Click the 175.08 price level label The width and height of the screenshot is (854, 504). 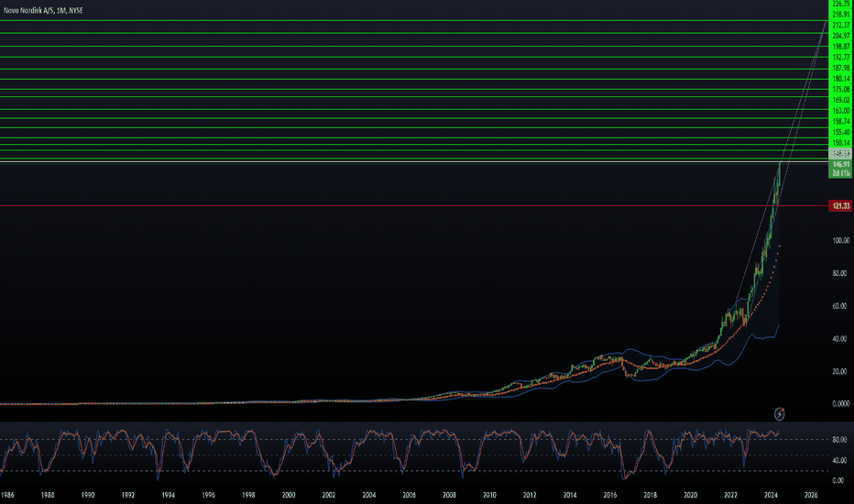(840, 90)
